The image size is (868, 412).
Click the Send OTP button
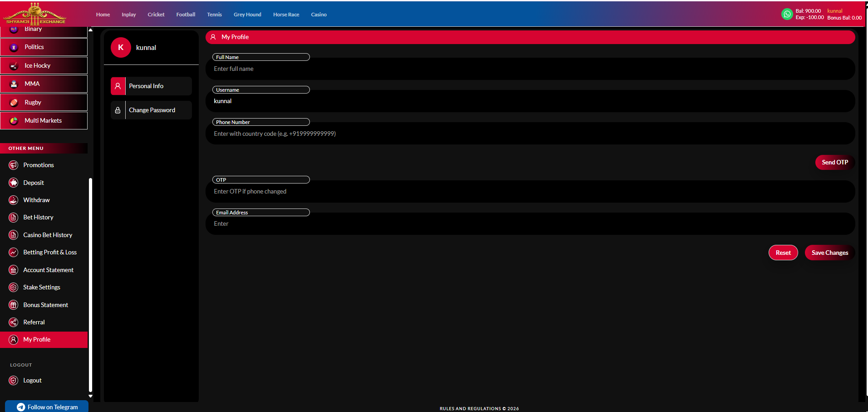point(835,162)
